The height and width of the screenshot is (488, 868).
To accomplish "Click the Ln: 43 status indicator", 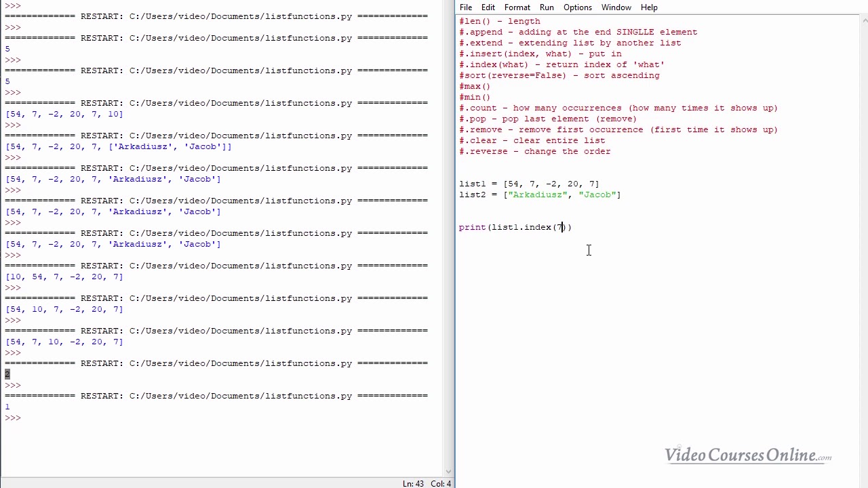I will pyautogui.click(x=413, y=483).
